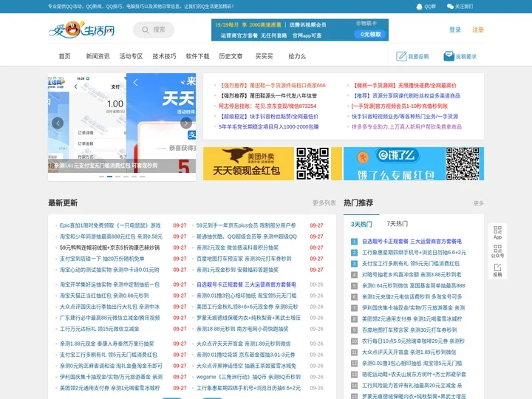Switch to the 3天热门 tab
This screenshot has width=532, height=399.
pyautogui.click(x=361, y=225)
